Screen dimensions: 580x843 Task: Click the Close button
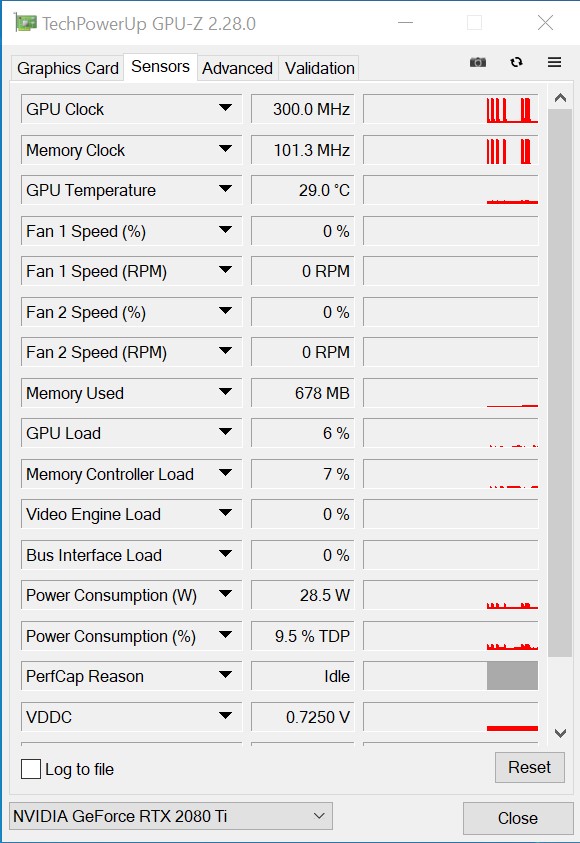point(518,818)
